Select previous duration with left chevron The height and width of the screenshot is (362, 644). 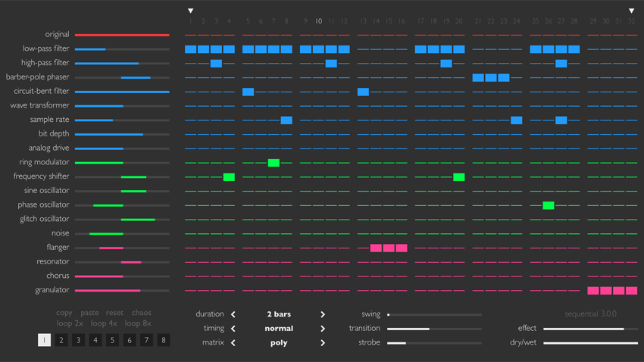click(x=233, y=314)
